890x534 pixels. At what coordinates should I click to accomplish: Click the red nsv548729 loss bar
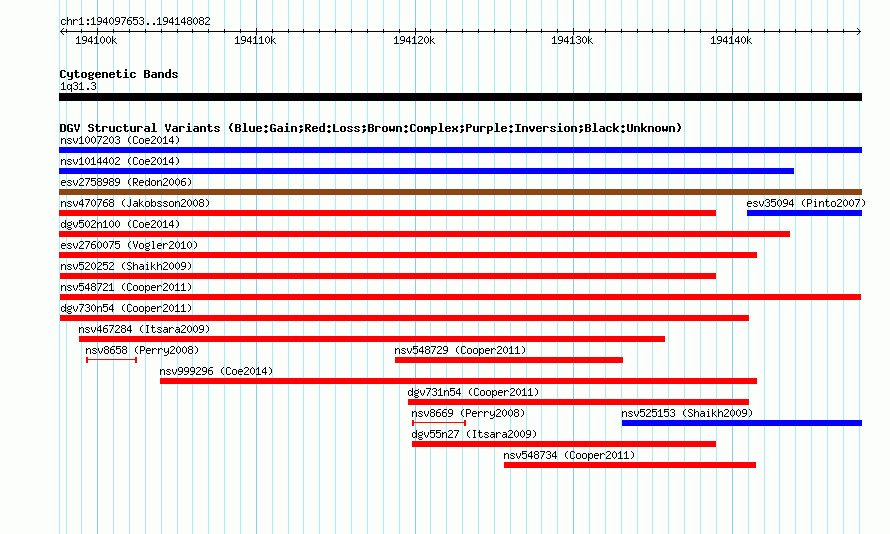[509, 360]
